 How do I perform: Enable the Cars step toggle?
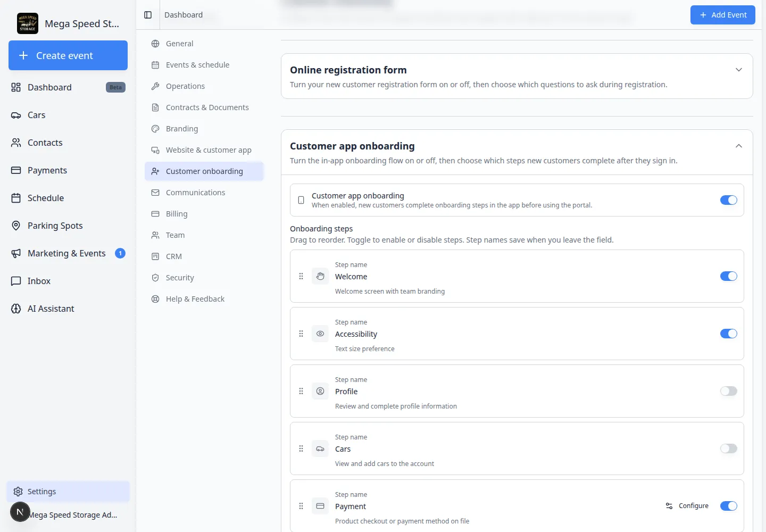[x=729, y=448]
